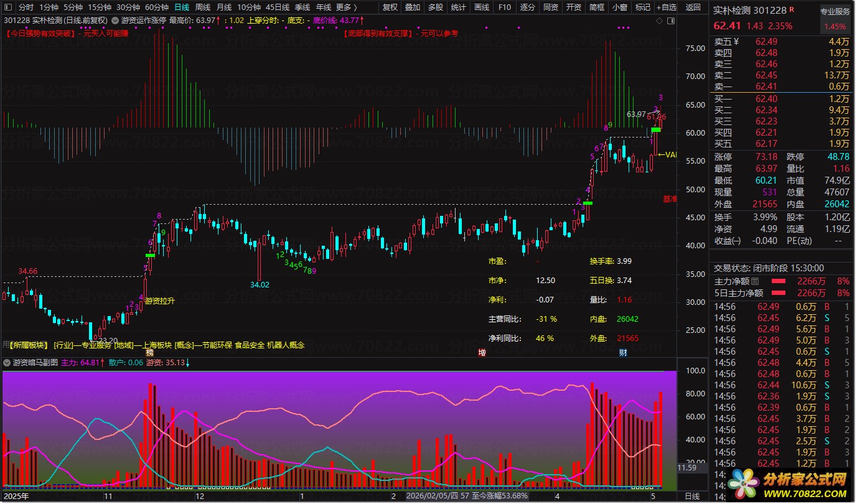
Task: Click the 财 marker on the timeline
Action: point(623,353)
